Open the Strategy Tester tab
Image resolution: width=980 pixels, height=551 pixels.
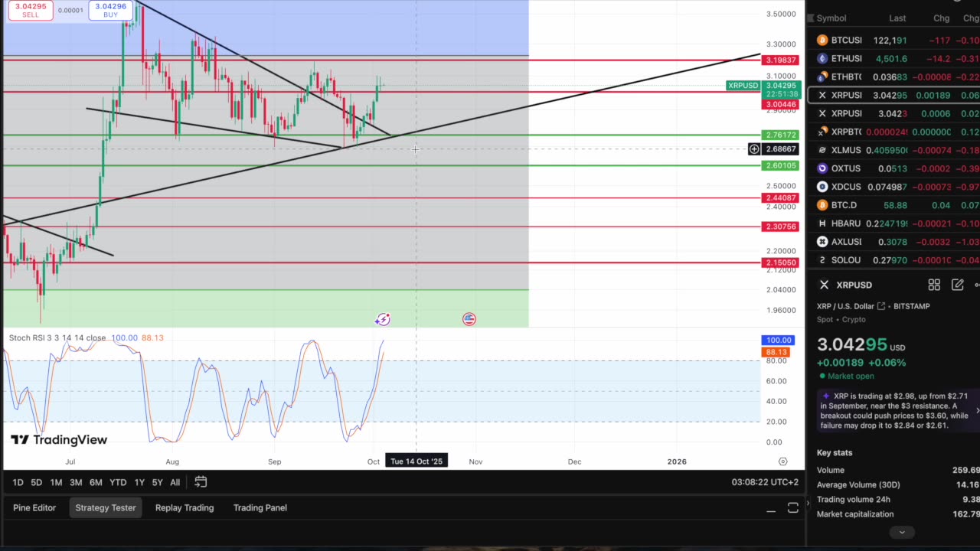(x=106, y=507)
